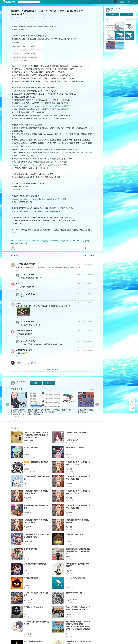138x644 pixels.
Task: Open sidebar 創作集 button
Action: coord(126,14)
